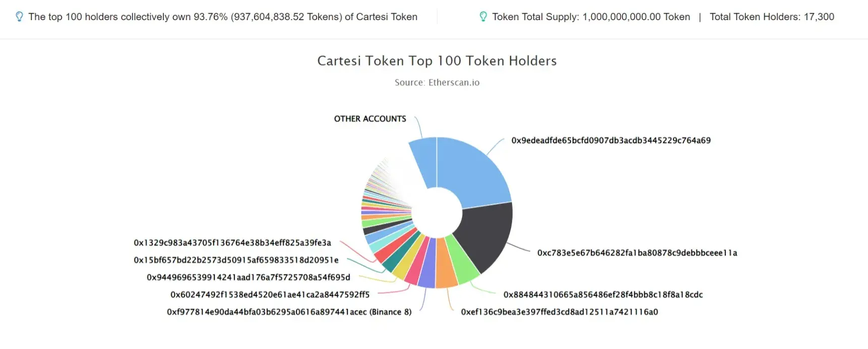Screen dimensions: 868x349
Task: Click address label 0x9449696539914241aad176a7f5725708a54f695d
Action: 249,277
